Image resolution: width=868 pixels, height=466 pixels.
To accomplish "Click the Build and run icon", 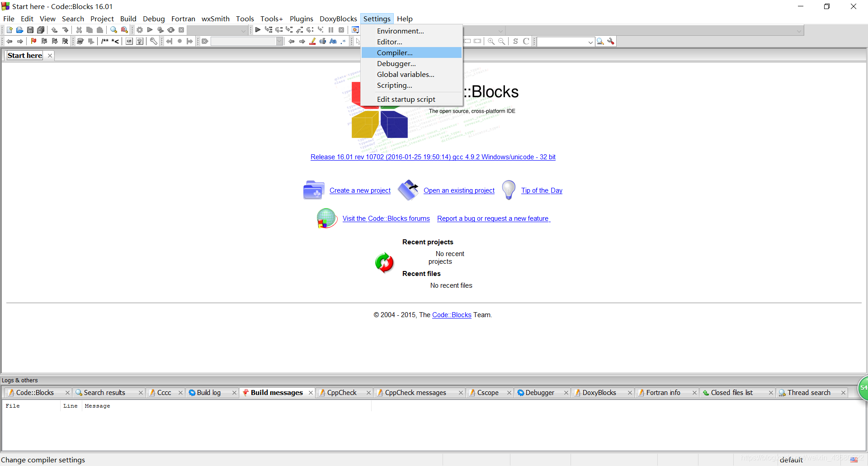I will pos(160,30).
